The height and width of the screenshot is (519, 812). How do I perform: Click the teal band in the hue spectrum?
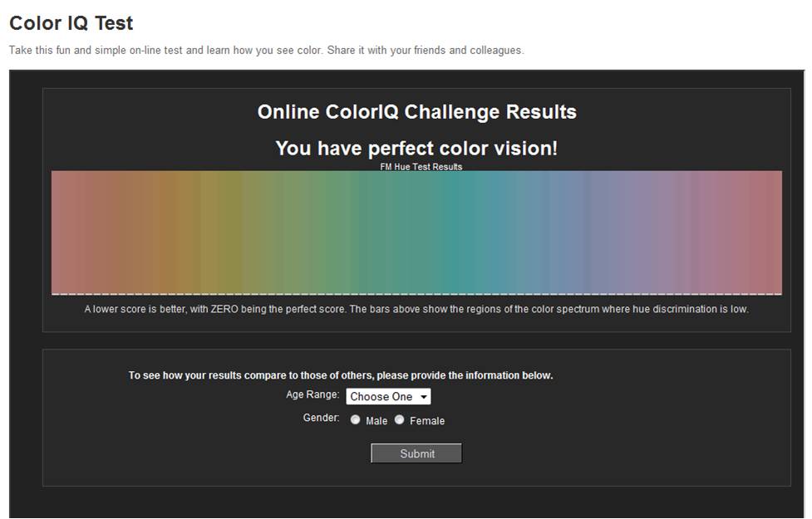[453, 233]
